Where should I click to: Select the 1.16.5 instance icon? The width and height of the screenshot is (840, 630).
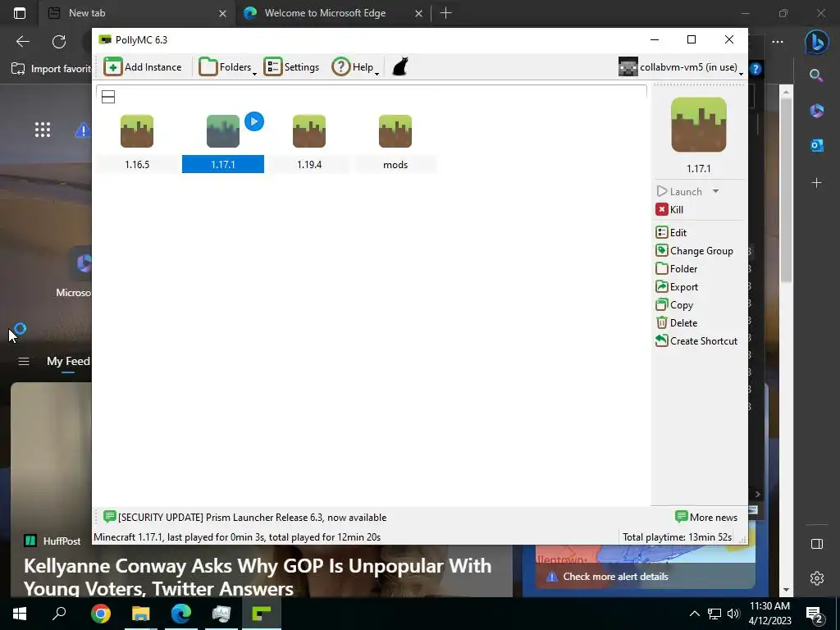pos(137,131)
